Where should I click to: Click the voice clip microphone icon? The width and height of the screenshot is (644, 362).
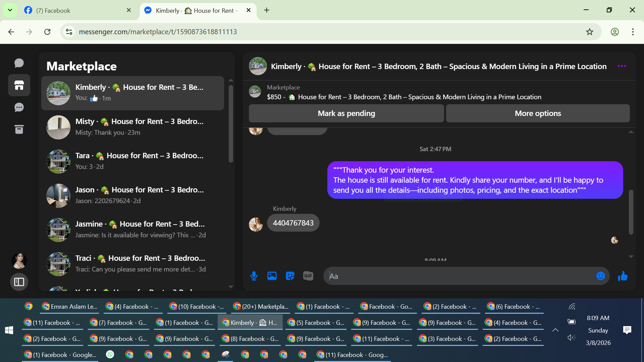point(254,276)
